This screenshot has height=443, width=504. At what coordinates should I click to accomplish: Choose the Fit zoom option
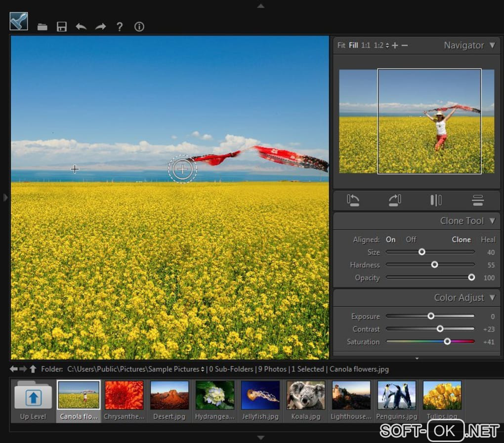click(341, 45)
